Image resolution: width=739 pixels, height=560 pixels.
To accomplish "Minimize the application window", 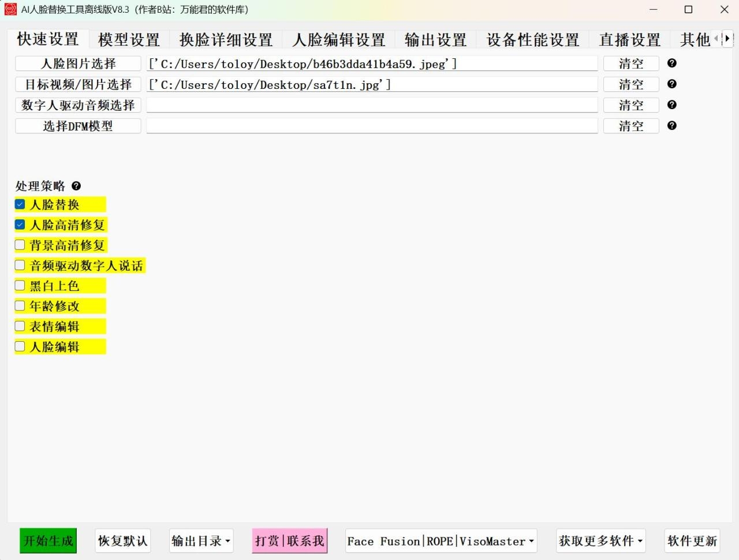I will point(653,9).
